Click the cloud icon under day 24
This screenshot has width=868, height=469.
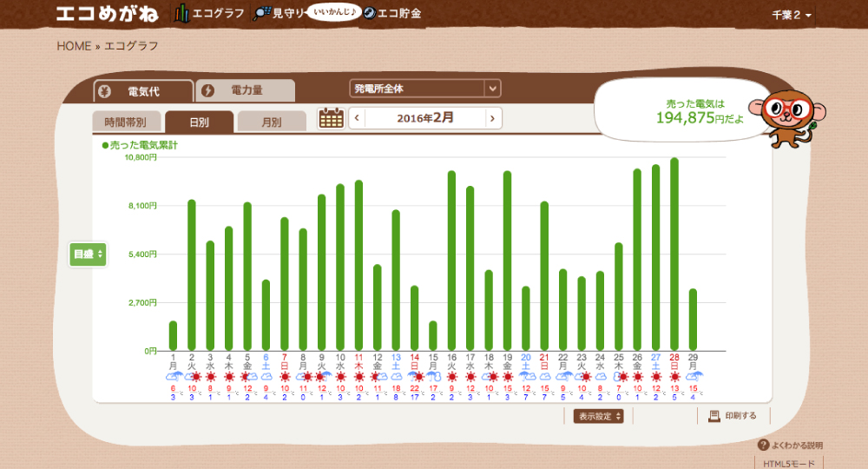tap(600, 377)
